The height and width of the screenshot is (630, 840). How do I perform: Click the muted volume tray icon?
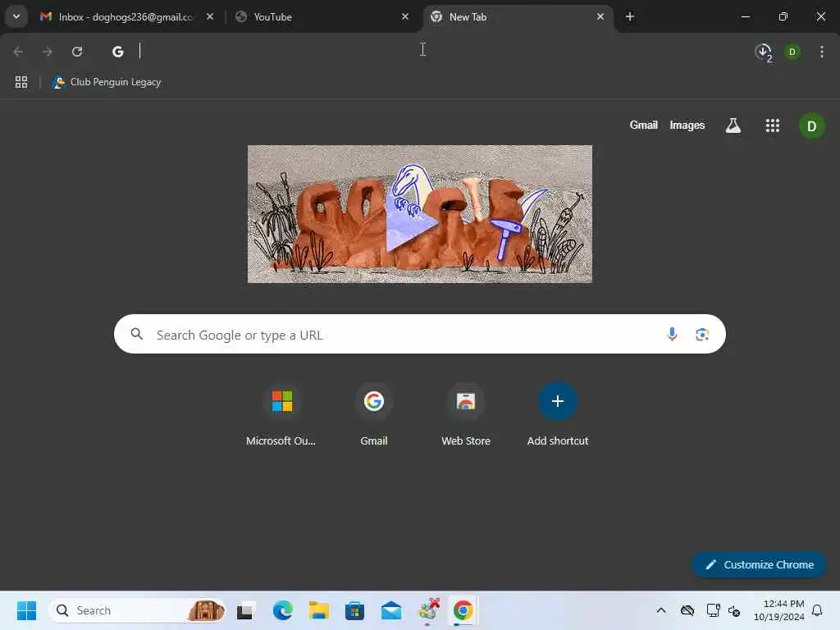(x=734, y=610)
